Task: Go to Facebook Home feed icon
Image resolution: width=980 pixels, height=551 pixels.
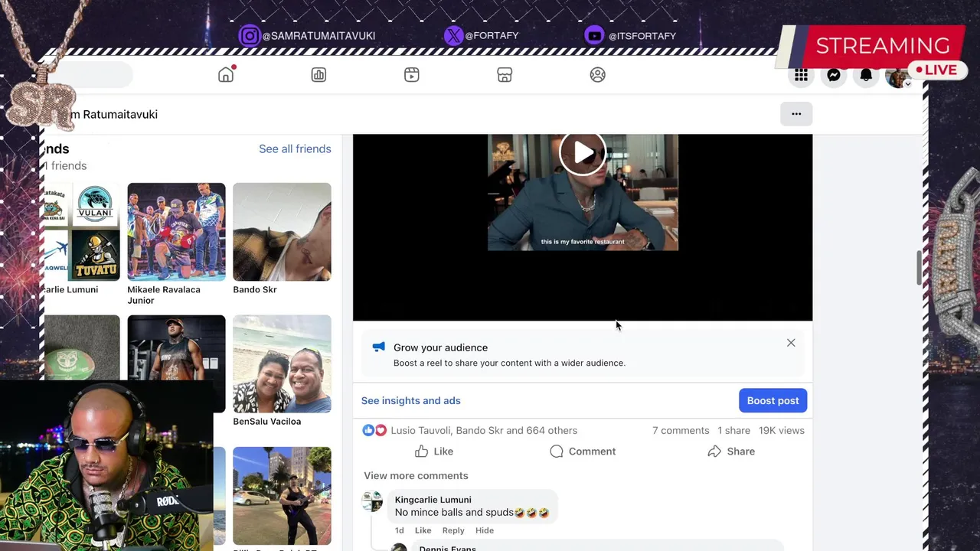Action: pos(226,74)
